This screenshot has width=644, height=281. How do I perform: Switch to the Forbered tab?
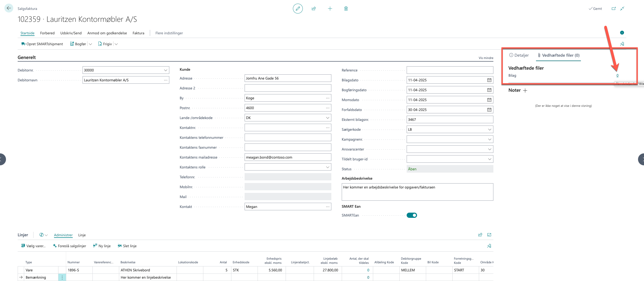(x=47, y=33)
